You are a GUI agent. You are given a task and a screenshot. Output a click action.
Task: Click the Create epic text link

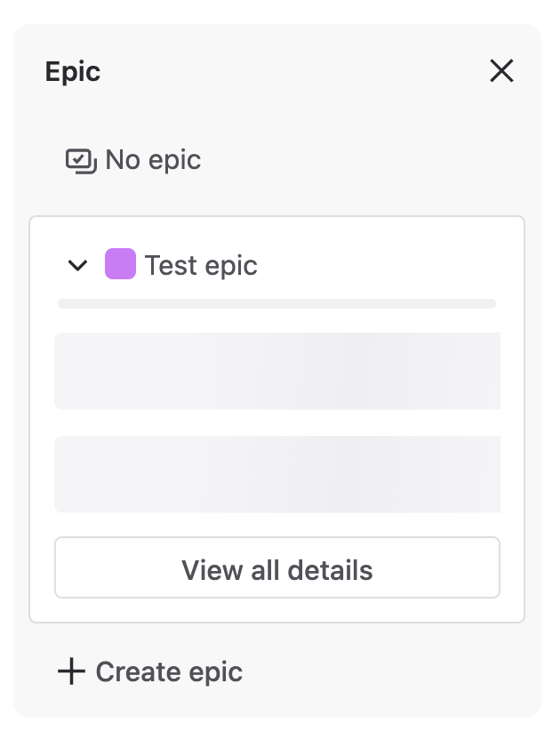169,672
